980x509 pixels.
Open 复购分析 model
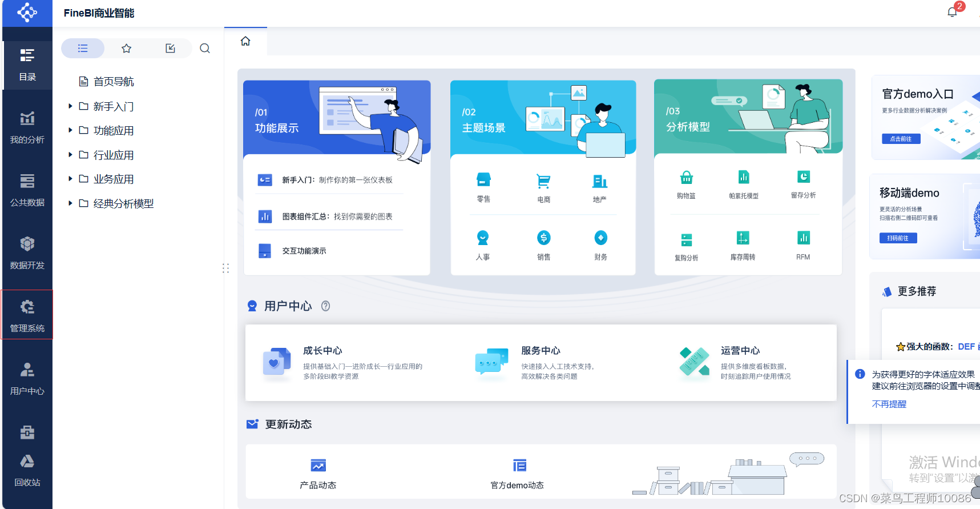(686, 247)
